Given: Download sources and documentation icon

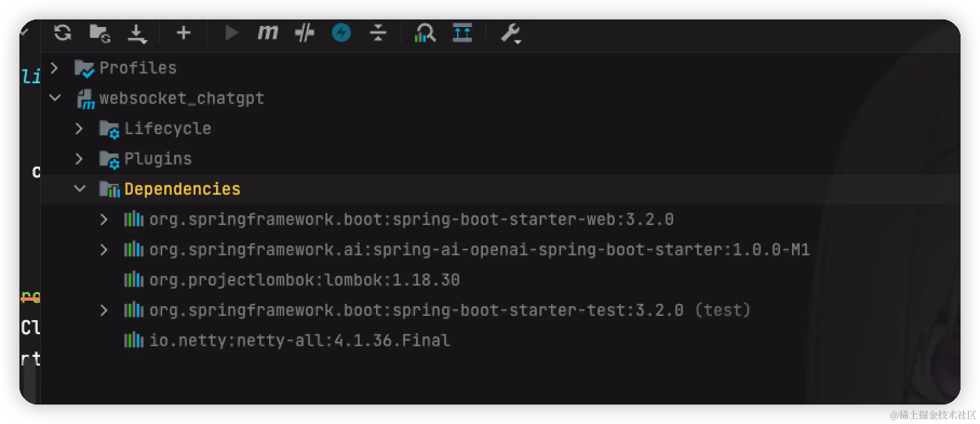Looking at the screenshot, I should (x=137, y=34).
